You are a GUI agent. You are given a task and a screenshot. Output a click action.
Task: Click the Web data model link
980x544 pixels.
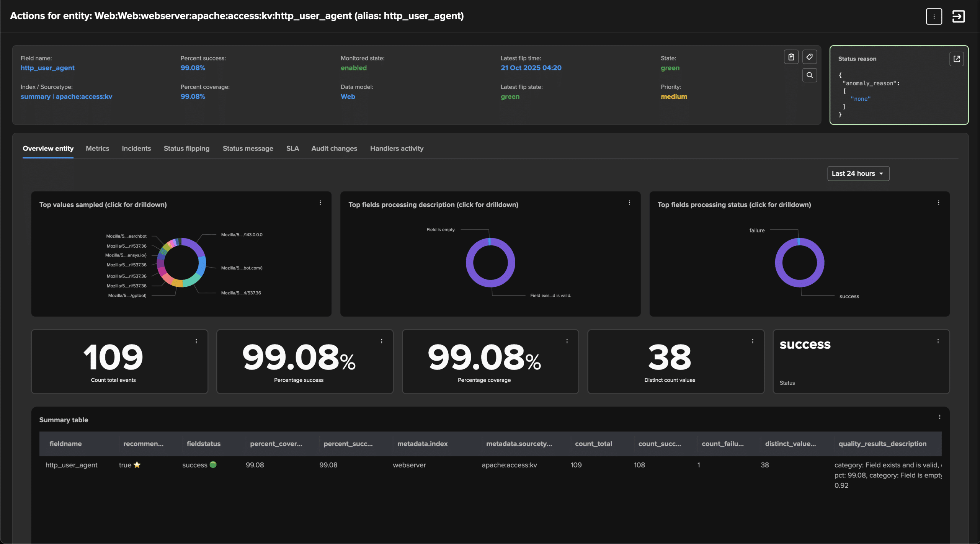point(348,96)
